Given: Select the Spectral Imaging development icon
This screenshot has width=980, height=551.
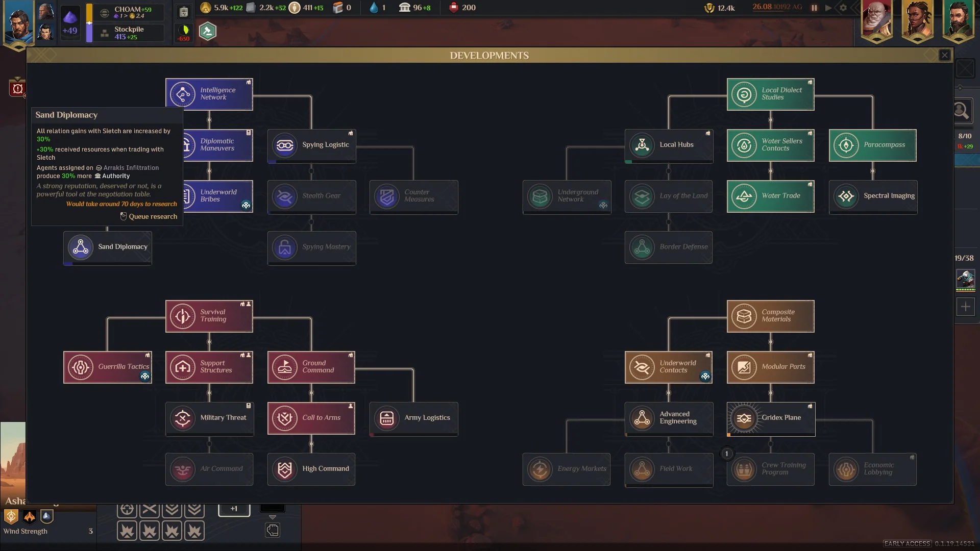Looking at the screenshot, I should [846, 196].
